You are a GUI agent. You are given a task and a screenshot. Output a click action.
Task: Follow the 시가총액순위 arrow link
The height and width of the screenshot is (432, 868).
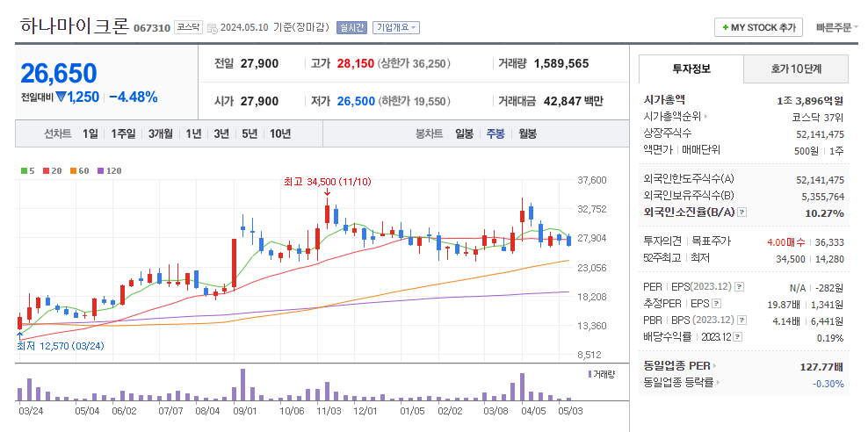click(705, 117)
